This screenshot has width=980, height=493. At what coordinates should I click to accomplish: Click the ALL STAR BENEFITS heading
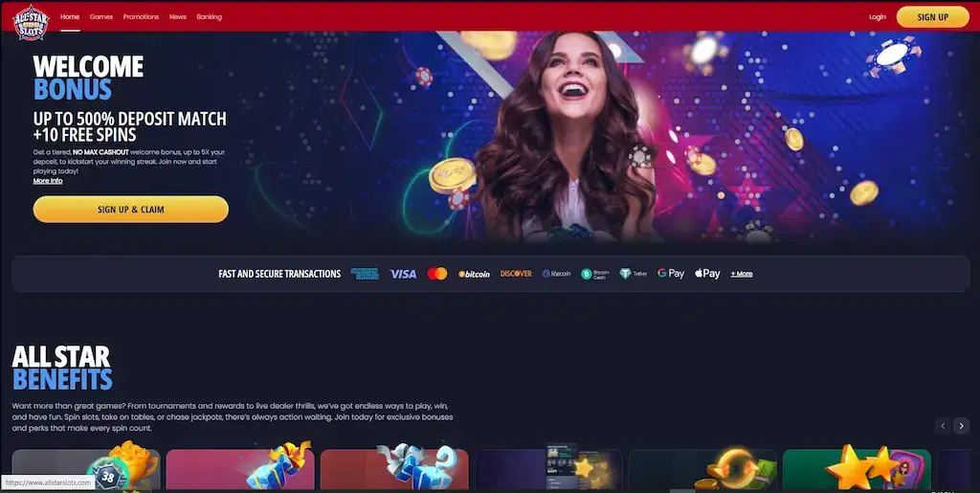coord(62,368)
